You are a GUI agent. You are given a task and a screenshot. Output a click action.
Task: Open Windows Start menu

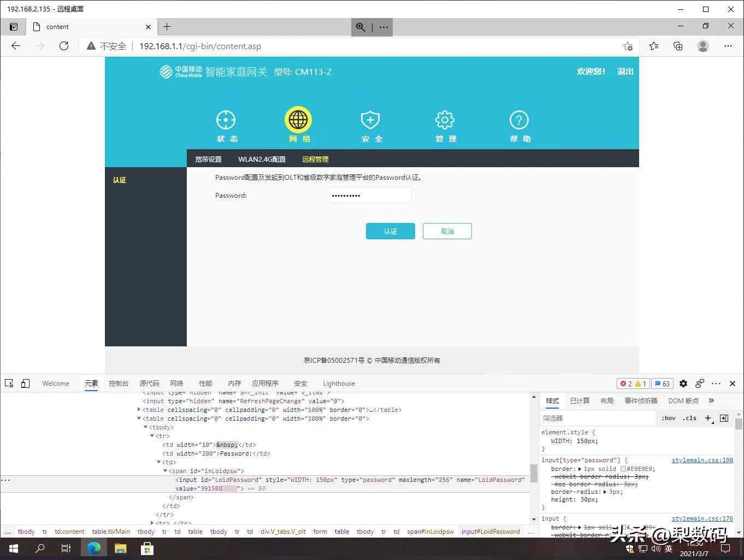coord(14,549)
